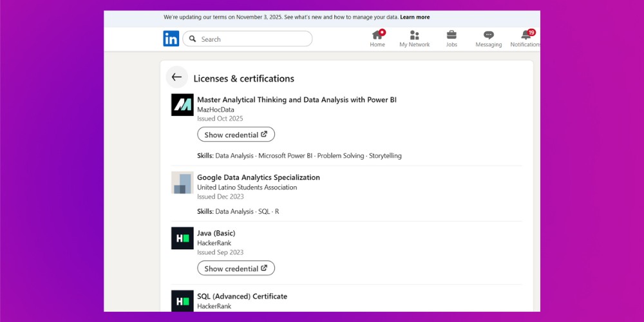Viewport: 644px width, 322px height.
Task: Open the Notifications bell icon
Action: [526, 35]
